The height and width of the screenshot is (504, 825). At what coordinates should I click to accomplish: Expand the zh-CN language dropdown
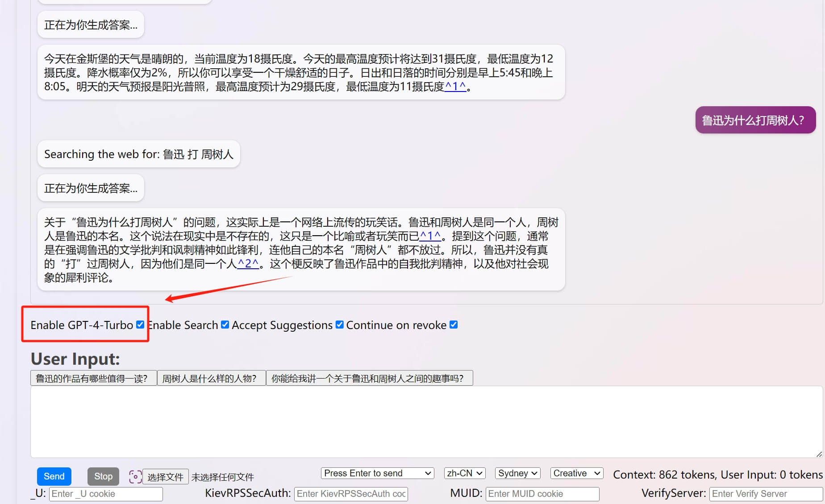click(464, 473)
